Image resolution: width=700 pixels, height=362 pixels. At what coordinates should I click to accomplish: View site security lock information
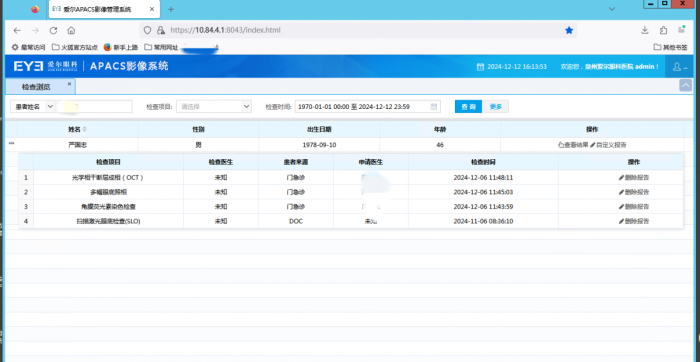pos(161,30)
